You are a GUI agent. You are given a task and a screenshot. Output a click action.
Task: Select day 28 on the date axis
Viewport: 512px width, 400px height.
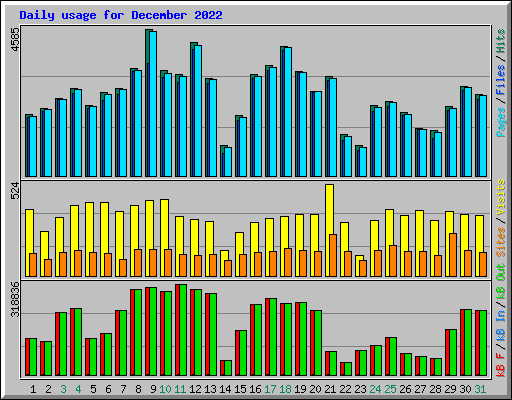[435, 389]
